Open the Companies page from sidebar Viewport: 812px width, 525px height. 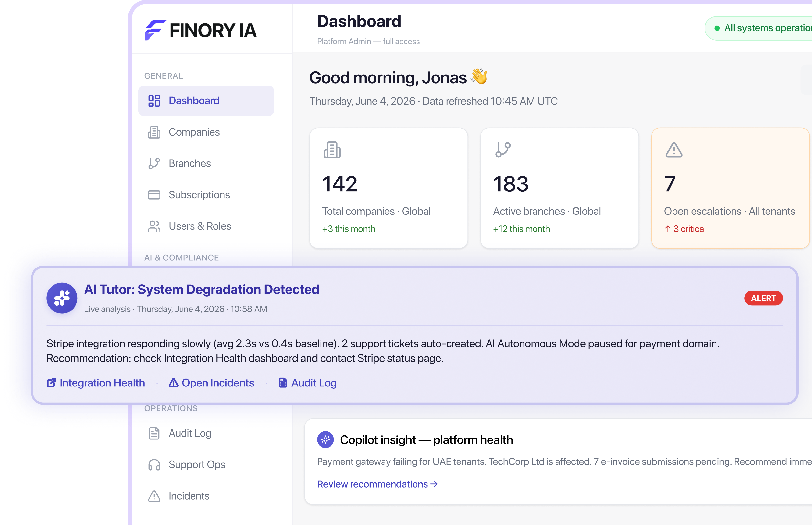coord(206,132)
